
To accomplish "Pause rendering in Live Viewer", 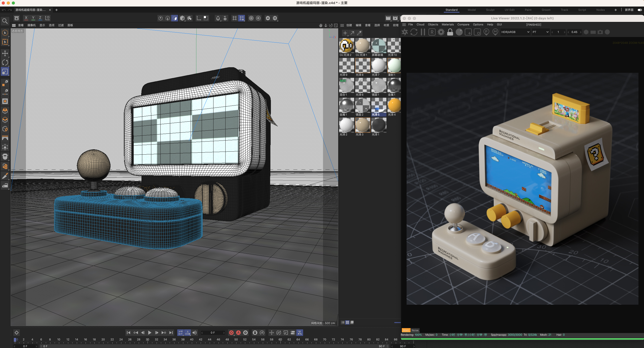I will 423,32.
